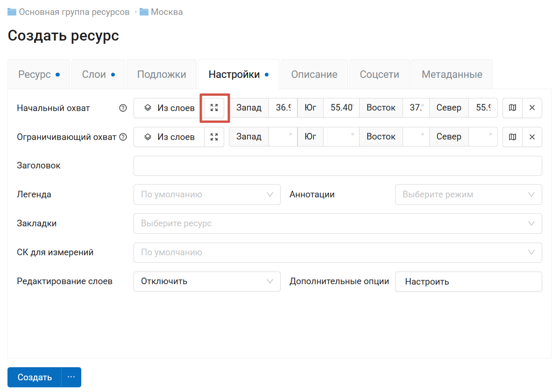559x392 pixels.
Task: Expand the Закладки resource selector
Action: (x=337, y=224)
